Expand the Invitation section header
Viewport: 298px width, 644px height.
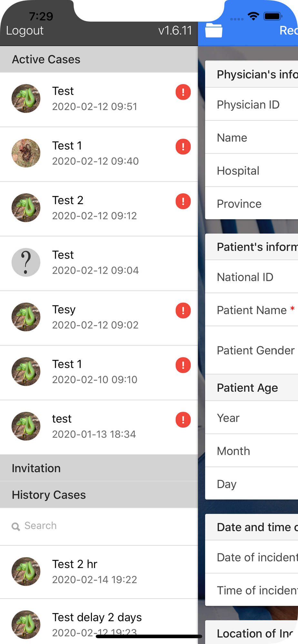coord(99,468)
